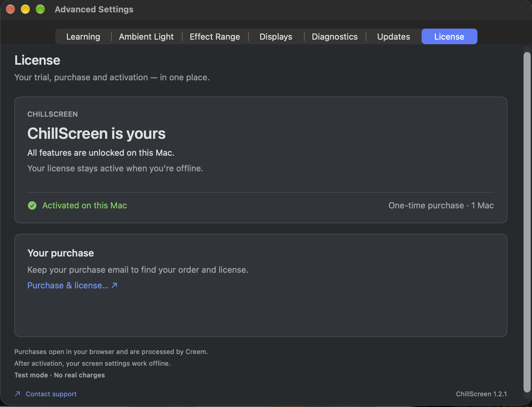Click the 'Advanced Settings' window title

(x=94, y=9)
